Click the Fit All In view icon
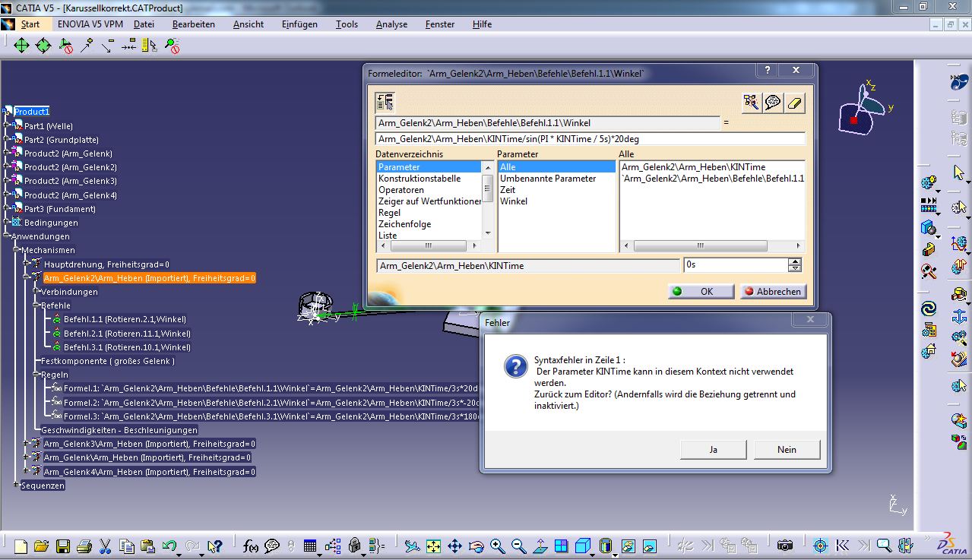Viewport: 972px width, 560px height. point(433,546)
